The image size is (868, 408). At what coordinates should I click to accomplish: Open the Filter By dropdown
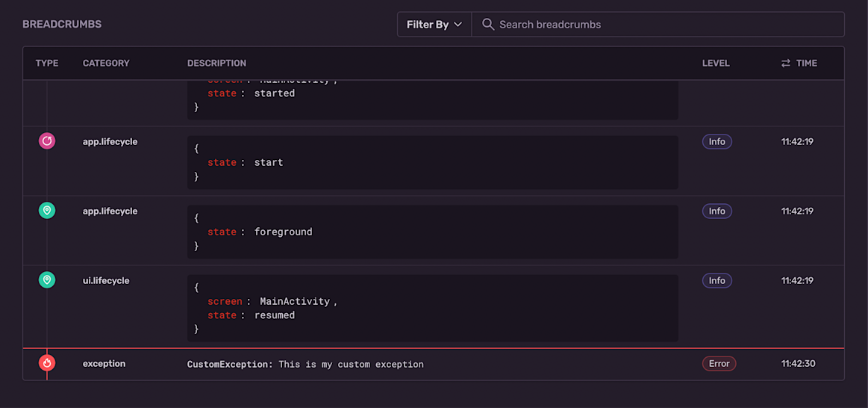434,25
